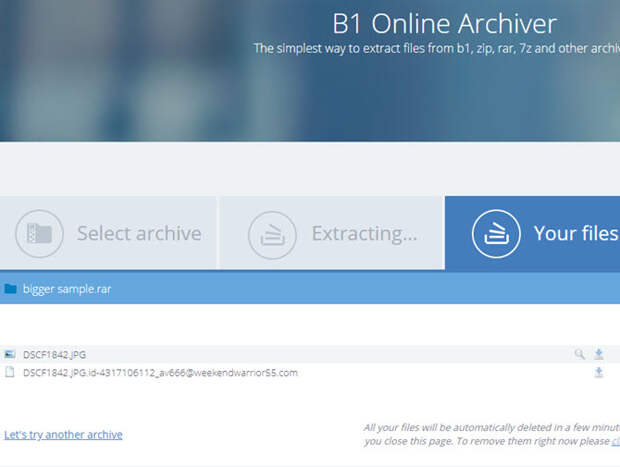Open the Your files step tab
Screen dimensions: 620x467
532,233
